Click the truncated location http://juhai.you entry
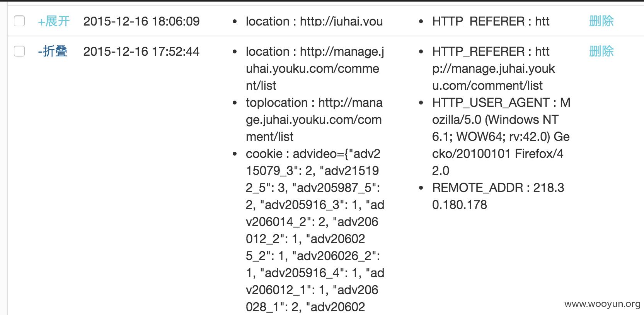Image resolution: width=644 pixels, height=315 pixels. [x=314, y=21]
